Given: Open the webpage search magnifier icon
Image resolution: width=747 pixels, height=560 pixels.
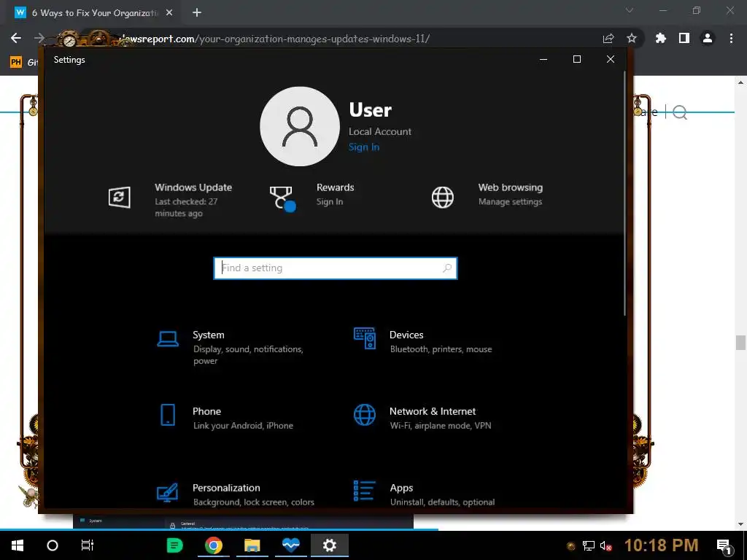Looking at the screenshot, I should pyautogui.click(x=680, y=112).
